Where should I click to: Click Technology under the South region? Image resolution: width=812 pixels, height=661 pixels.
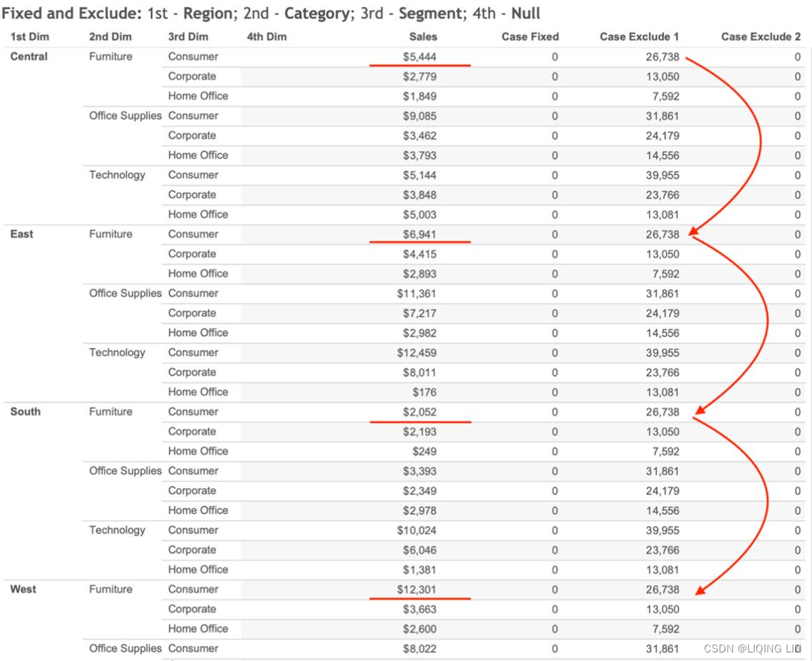pyautogui.click(x=117, y=530)
